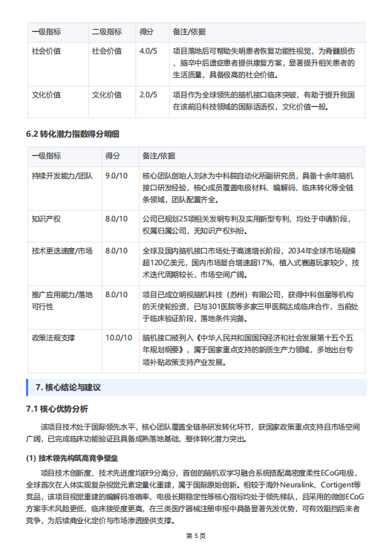Select the 社会价值 score 4.0/5
Viewport: 392px width, 555px height.
pos(148,51)
